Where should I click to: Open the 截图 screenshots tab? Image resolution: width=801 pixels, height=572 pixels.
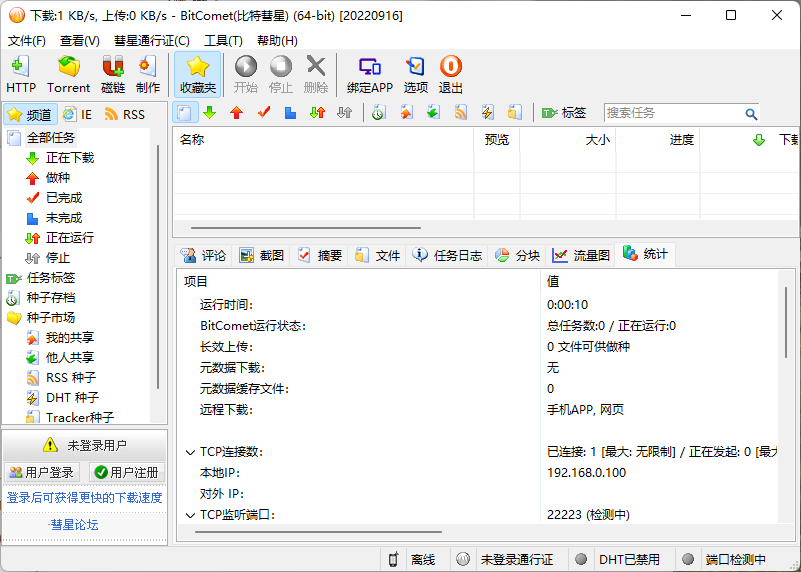point(262,255)
